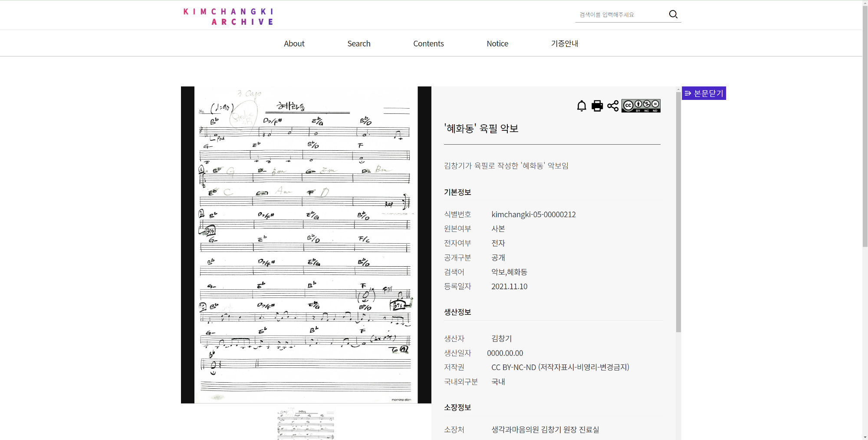Click the page scrollbar up arrow
Screen dimensions: 868x440
pyautogui.click(x=865, y=3)
